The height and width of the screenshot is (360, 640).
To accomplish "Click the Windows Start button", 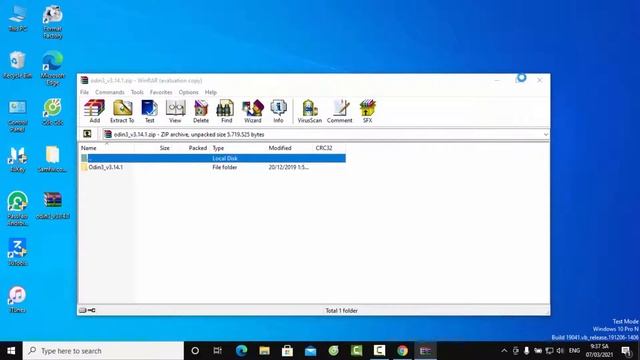I will tap(11, 351).
